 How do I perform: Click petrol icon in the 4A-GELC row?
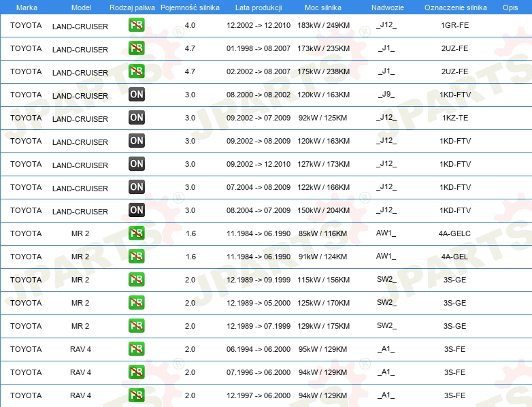pyautogui.click(x=136, y=233)
